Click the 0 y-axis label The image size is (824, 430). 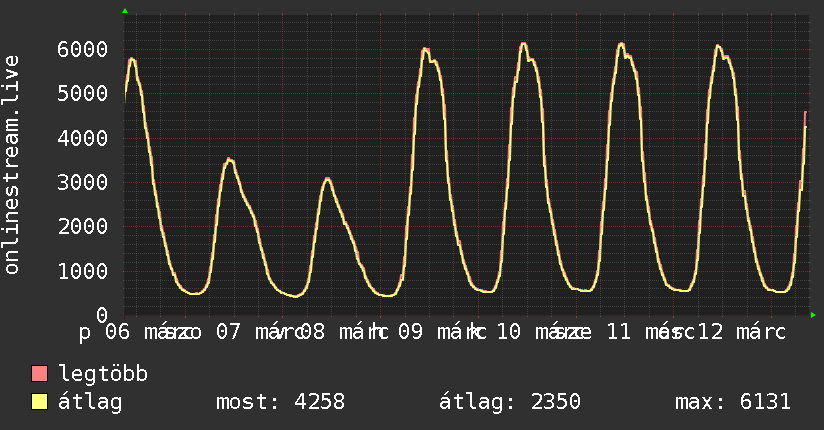(102, 315)
